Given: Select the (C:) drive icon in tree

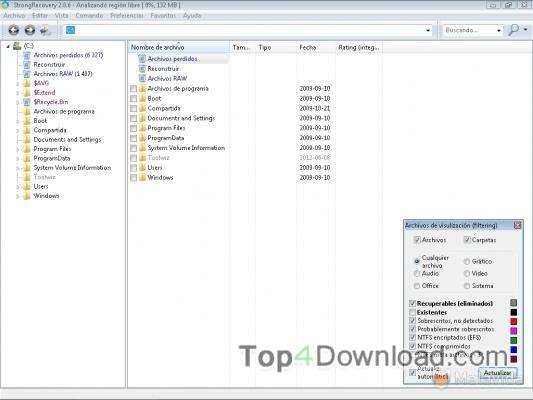Looking at the screenshot, I should [x=17, y=46].
